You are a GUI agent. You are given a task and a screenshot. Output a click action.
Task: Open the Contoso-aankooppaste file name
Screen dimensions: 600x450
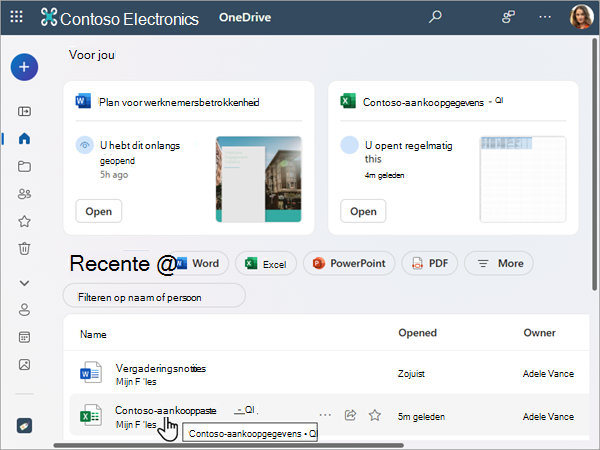[166, 410]
